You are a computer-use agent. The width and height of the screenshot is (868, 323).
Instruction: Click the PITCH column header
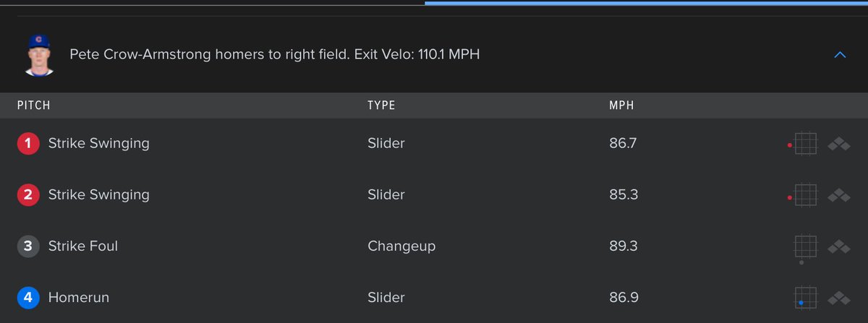point(34,105)
